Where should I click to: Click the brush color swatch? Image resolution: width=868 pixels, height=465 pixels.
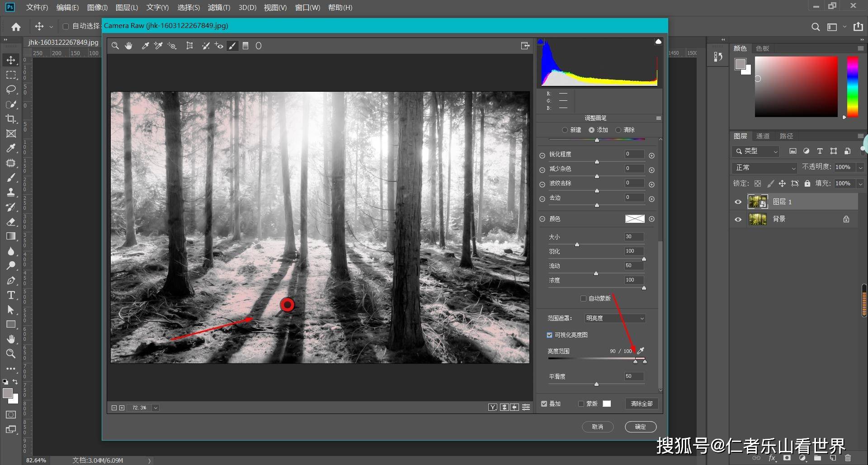click(x=635, y=219)
